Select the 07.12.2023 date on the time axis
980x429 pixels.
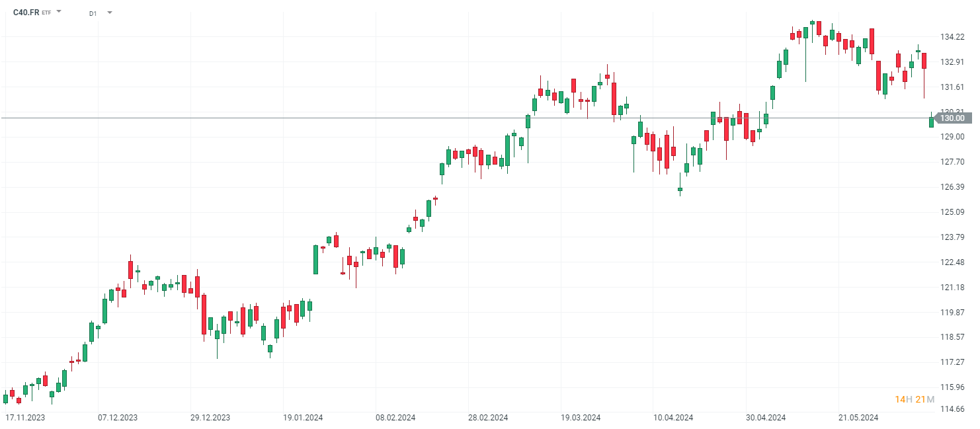pos(118,418)
